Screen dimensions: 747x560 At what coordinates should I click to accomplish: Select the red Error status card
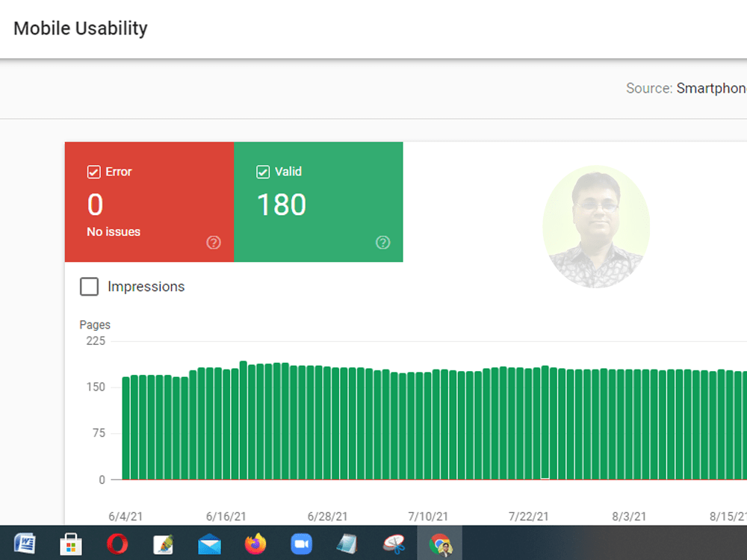click(x=149, y=202)
